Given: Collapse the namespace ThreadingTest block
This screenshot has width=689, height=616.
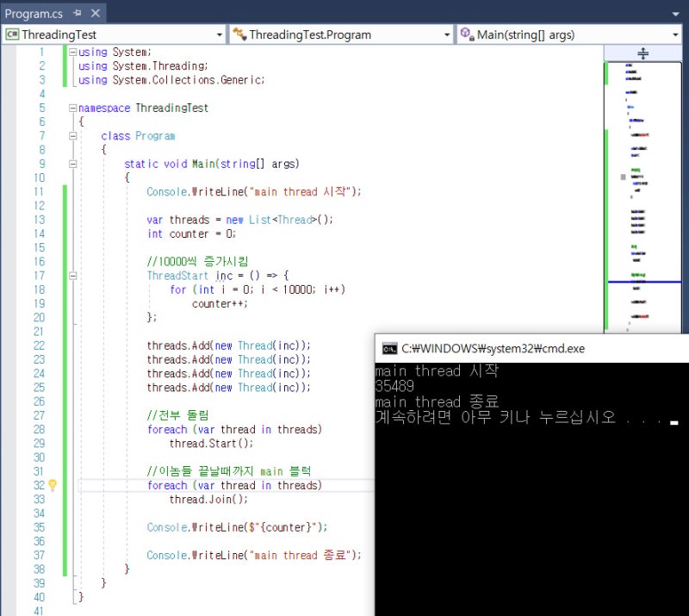Looking at the screenshot, I should [x=72, y=108].
